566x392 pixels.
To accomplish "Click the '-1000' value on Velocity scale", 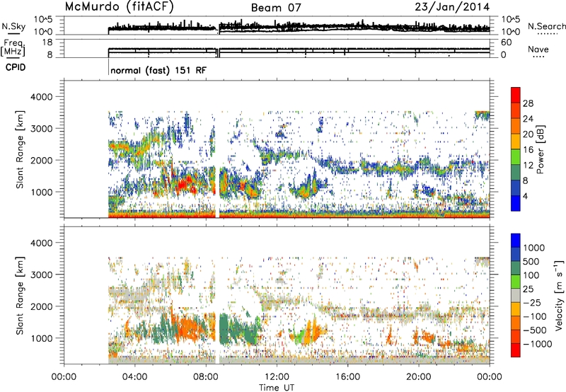I will pyautogui.click(x=538, y=344).
